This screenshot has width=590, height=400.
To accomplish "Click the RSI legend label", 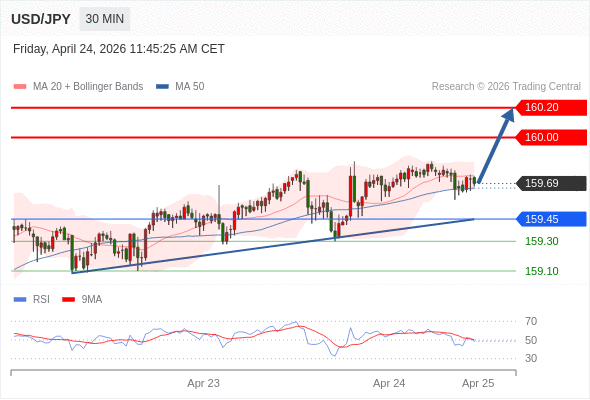I will tap(41, 300).
